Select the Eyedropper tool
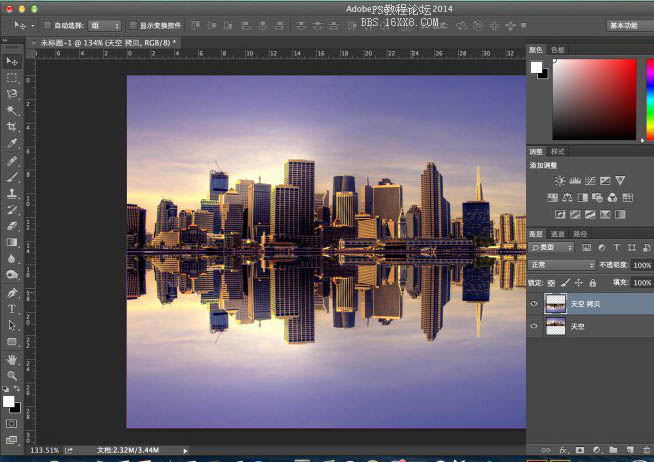This screenshot has width=654, height=462. point(12,143)
